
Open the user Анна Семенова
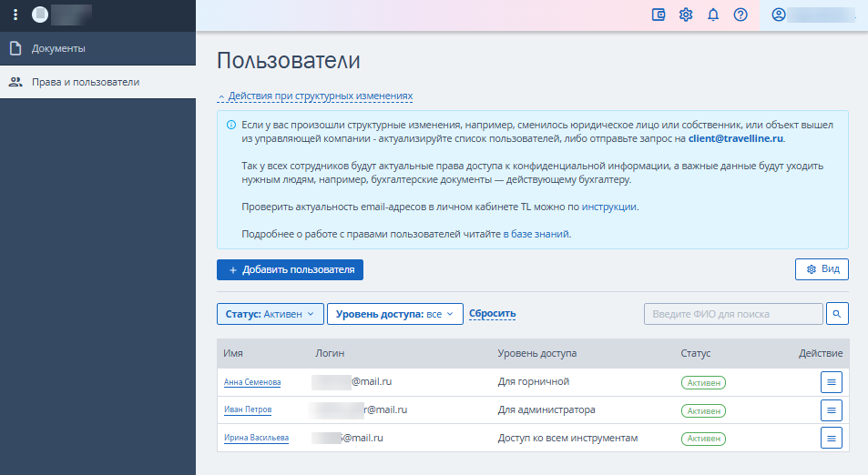[252, 382]
